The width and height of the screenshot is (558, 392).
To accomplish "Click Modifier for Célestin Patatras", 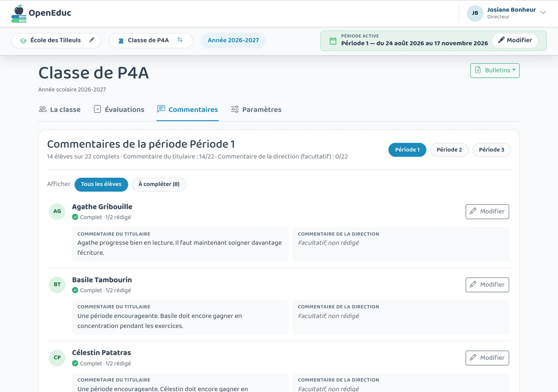I will 487,358.
